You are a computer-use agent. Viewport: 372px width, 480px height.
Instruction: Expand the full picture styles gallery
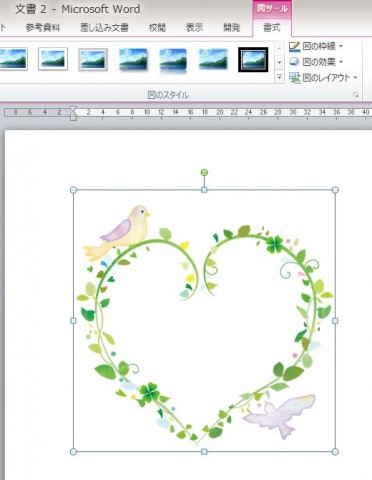[x=279, y=78]
